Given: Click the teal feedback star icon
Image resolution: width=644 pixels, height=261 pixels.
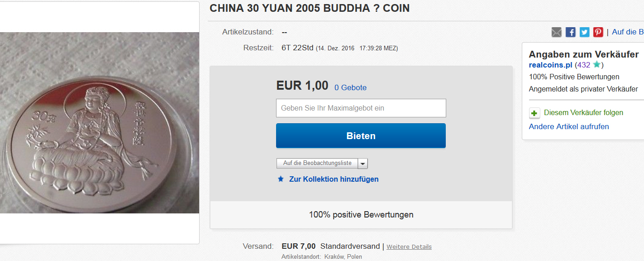Looking at the screenshot, I should coord(596,65).
